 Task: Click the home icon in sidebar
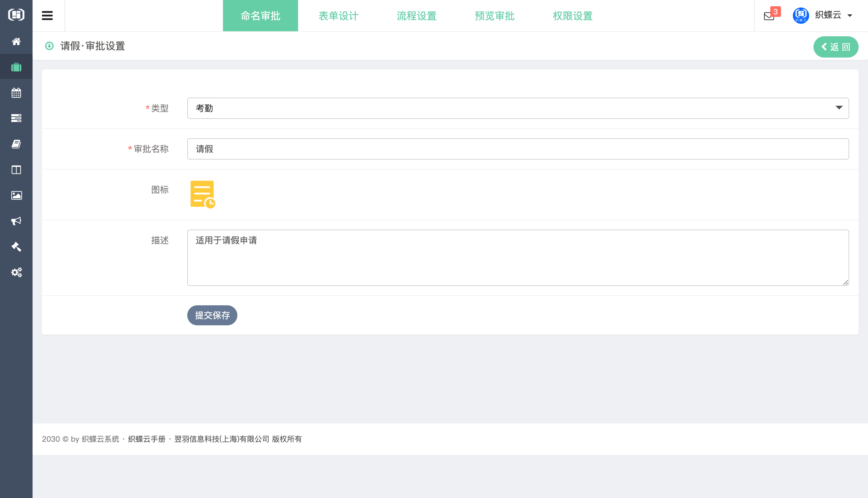tap(16, 41)
